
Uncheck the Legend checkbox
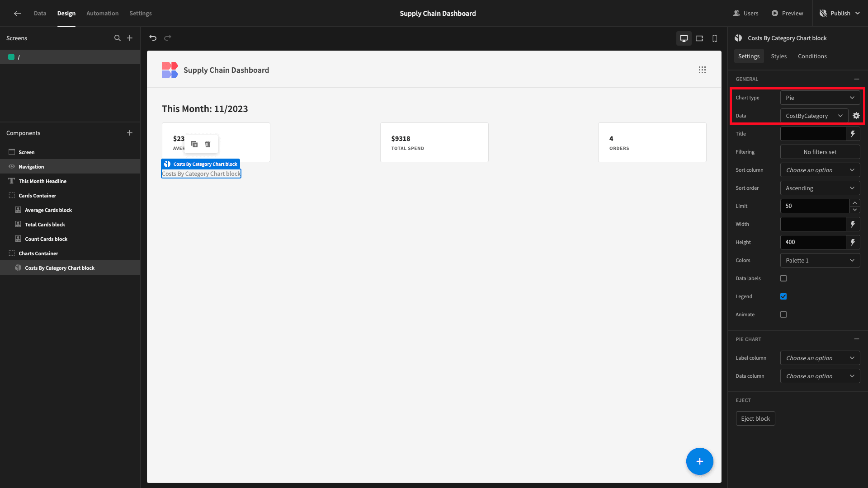click(783, 296)
